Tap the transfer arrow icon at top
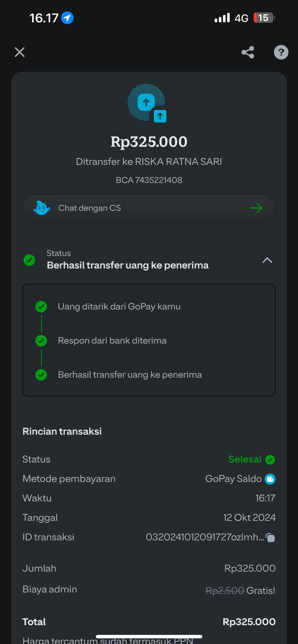The image size is (298, 644). pyautogui.click(x=146, y=102)
